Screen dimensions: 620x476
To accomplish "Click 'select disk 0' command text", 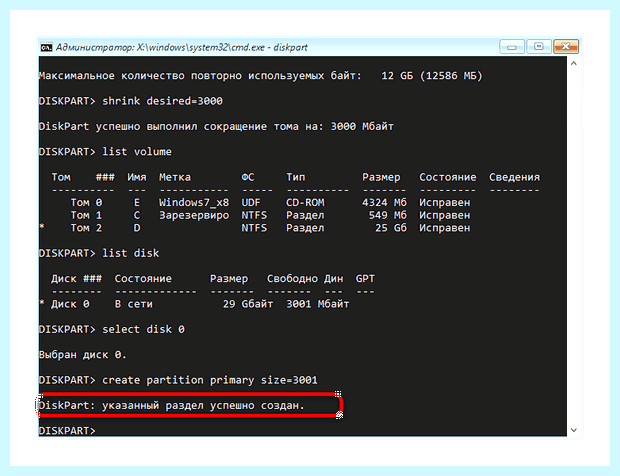I will click(x=143, y=329).
